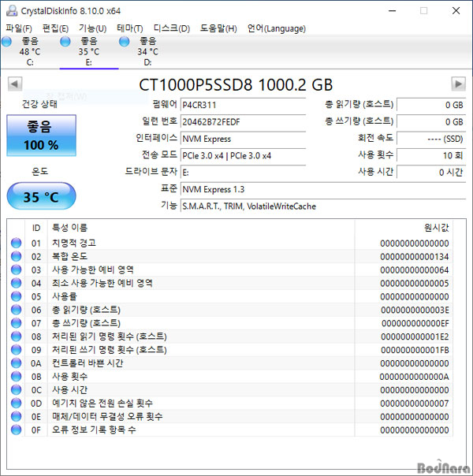Click the serial number field 20462B72FEDF
Image resolution: width=473 pixels, height=476 pixels.
click(243, 122)
